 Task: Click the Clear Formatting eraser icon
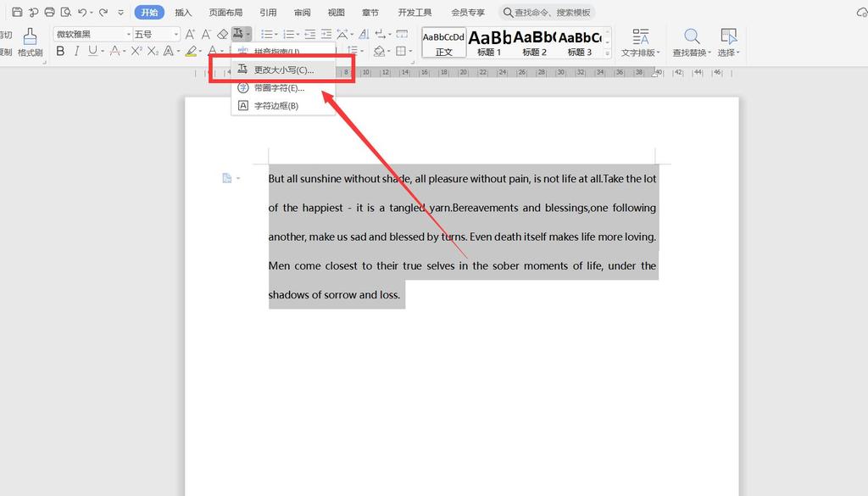[222, 34]
